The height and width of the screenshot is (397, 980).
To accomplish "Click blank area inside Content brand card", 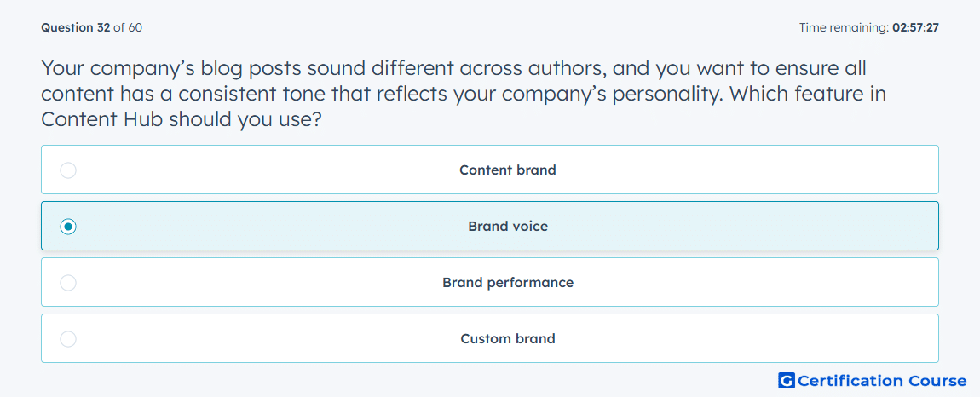I will (750, 170).
